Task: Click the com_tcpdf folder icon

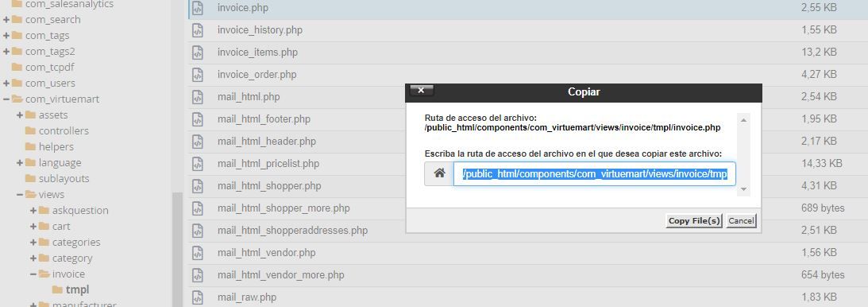Action: click(x=17, y=67)
